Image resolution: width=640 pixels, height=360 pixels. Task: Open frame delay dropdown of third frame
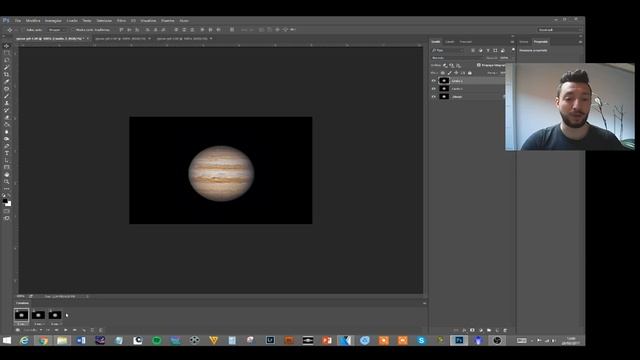coord(56,324)
